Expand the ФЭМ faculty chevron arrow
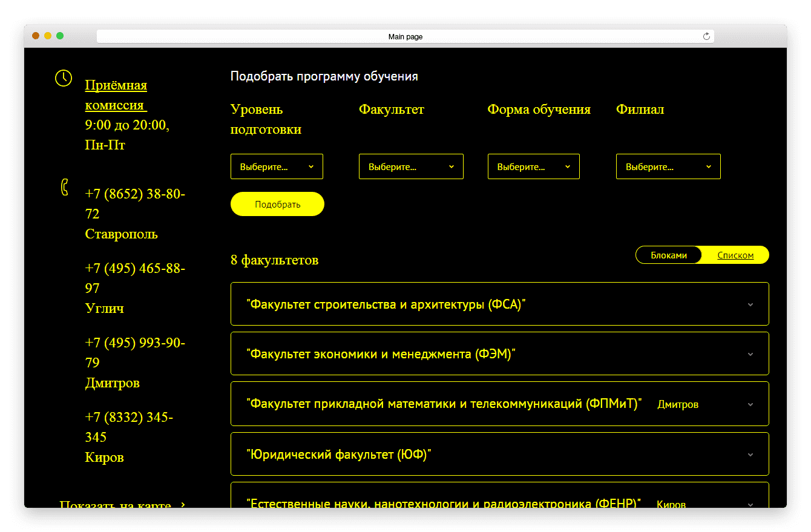This screenshot has width=811, height=532. pos(750,354)
